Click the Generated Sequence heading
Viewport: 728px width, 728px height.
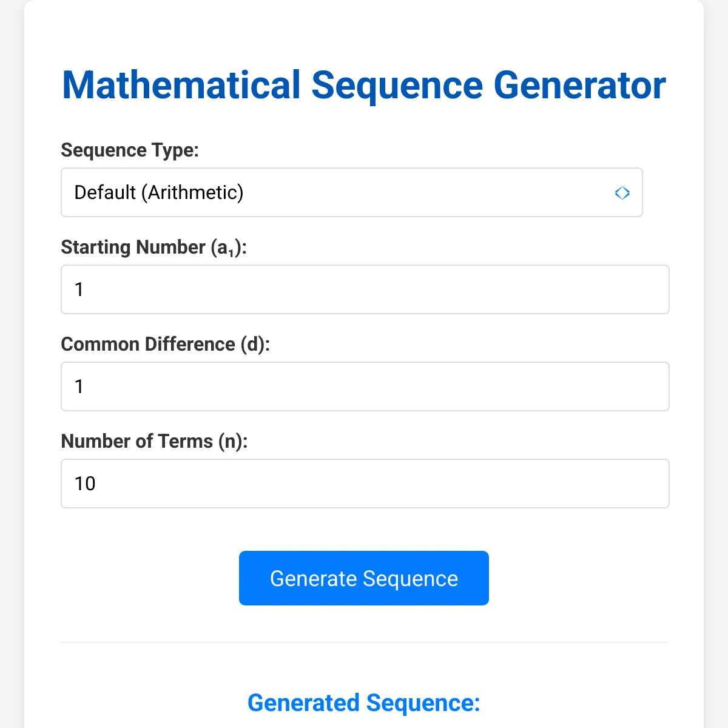coord(363,703)
